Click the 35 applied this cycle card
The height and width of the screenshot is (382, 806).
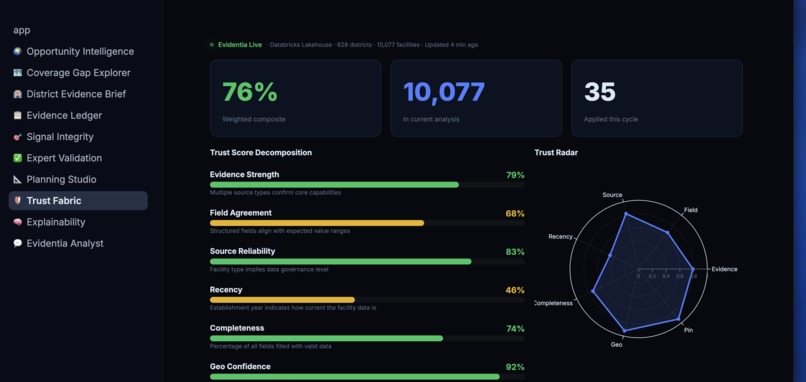tap(657, 98)
